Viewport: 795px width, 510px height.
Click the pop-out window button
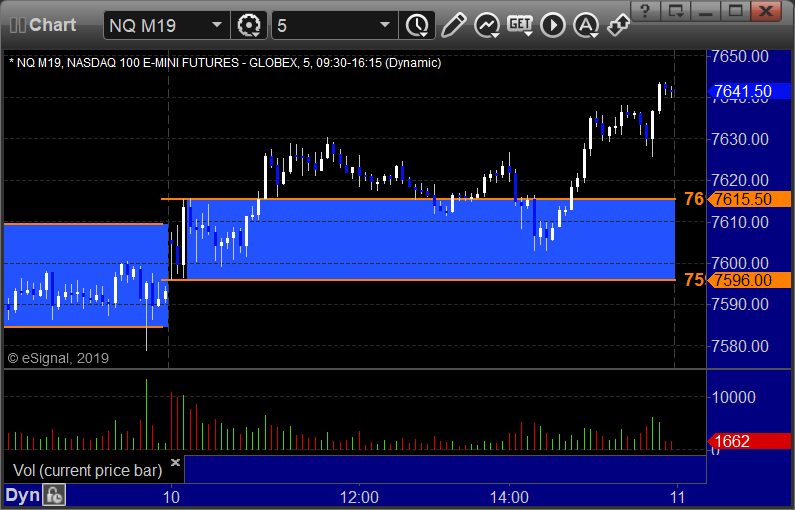click(675, 11)
